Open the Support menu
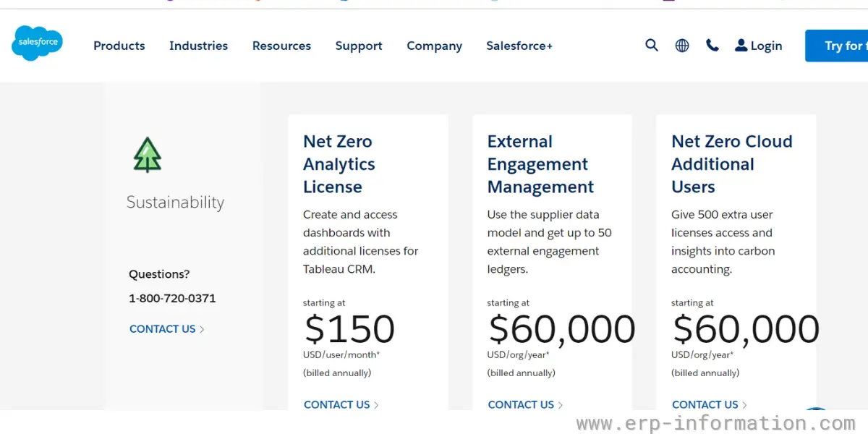The image size is (868, 434). click(x=359, y=46)
